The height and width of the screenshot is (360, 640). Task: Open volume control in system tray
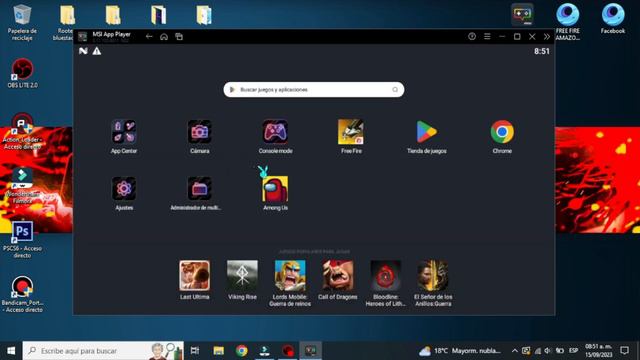(548, 351)
